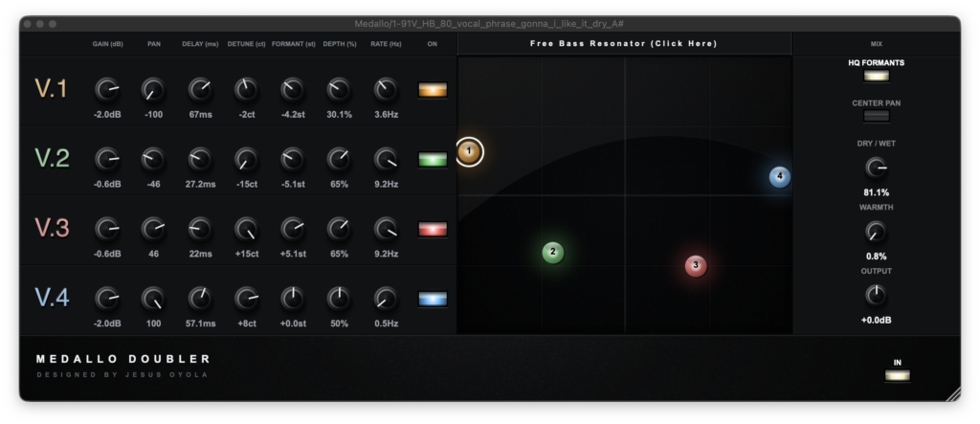Click the V.2 rate knob
The width and height of the screenshot is (980, 424).
click(x=386, y=160)
